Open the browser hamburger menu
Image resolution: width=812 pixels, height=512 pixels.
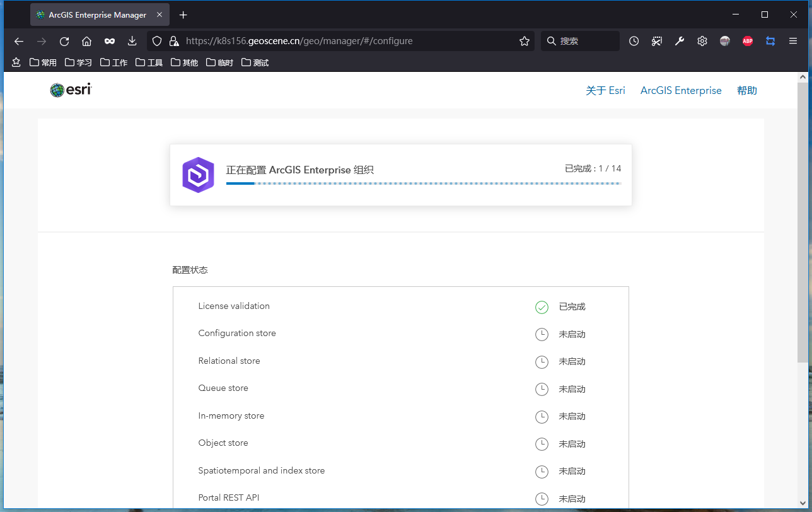tap(793, 41)
